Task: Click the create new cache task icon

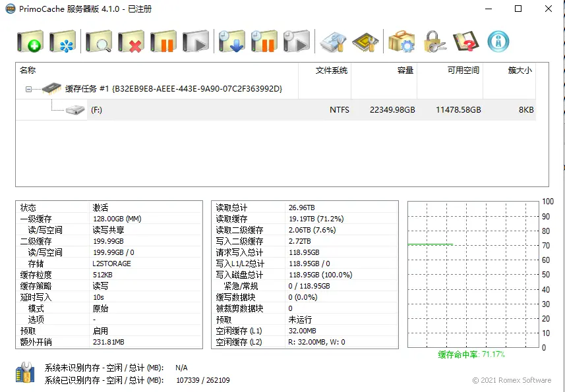Action: tap(30, 41)
